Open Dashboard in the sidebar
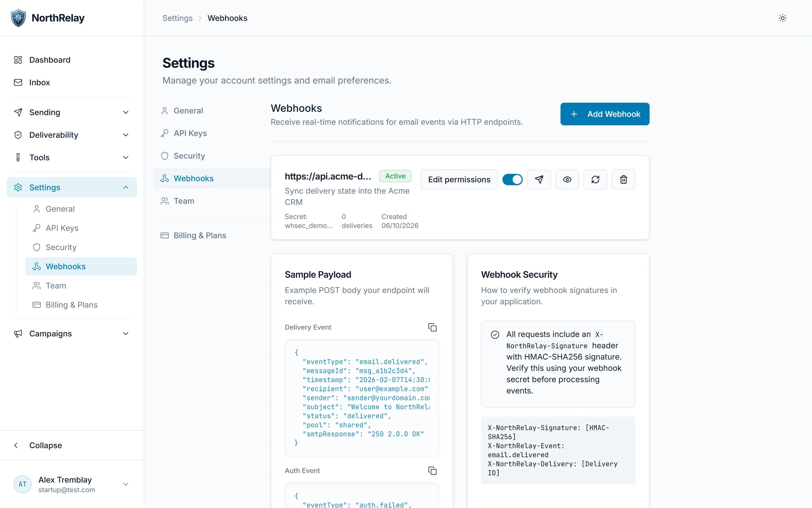Screen dimensions: 812x508 click(x=72, y=60)
